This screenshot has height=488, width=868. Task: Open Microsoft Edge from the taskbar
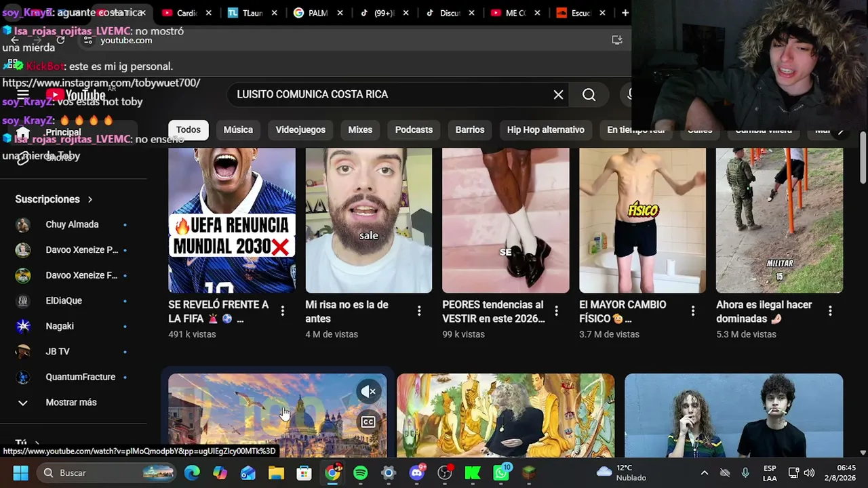[x=192, y=473]
